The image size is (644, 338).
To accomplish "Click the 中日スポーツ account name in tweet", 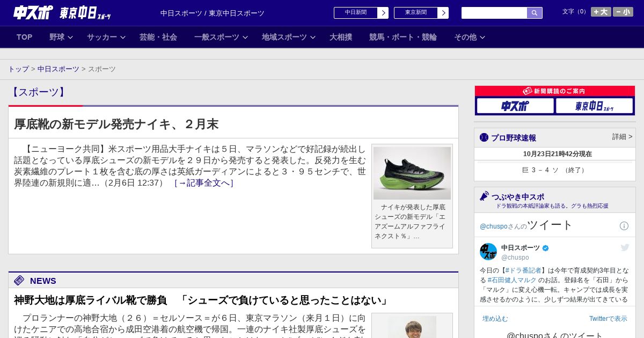I will click(x=521, y=248).
